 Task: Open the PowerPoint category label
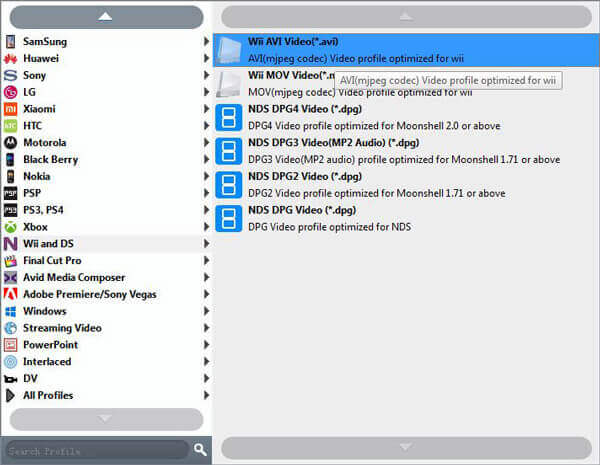tap(51, 345)
